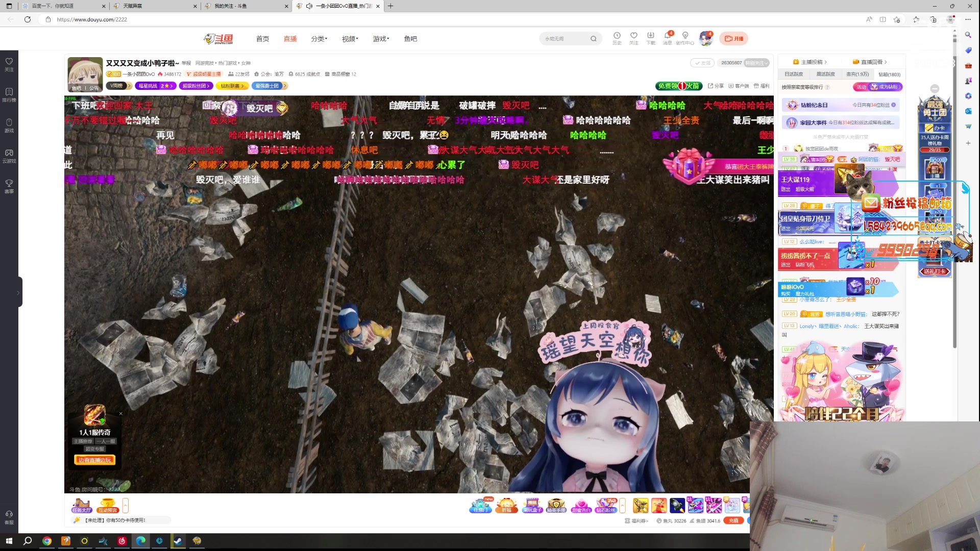This screenshot has height=551, width=980.
Task: Open 游戏 in the left dark sidebar
Action: tap(9, 126)
